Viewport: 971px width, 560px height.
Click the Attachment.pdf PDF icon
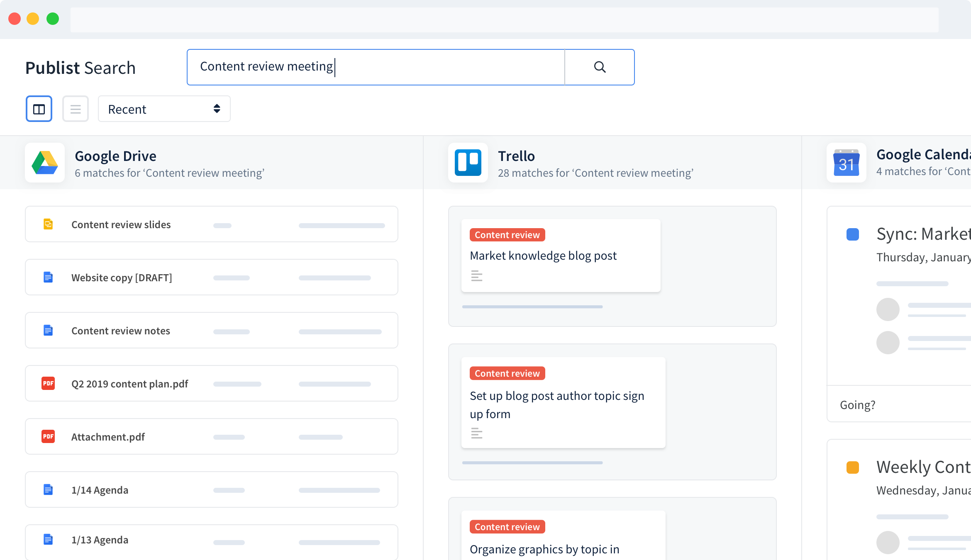pyautogui.click(x=48, y=436)
